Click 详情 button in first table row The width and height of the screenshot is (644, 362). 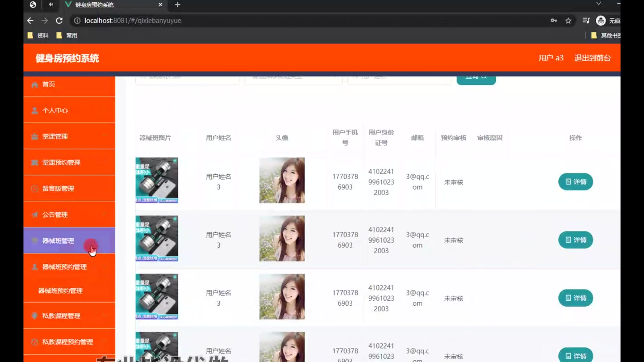576,182
